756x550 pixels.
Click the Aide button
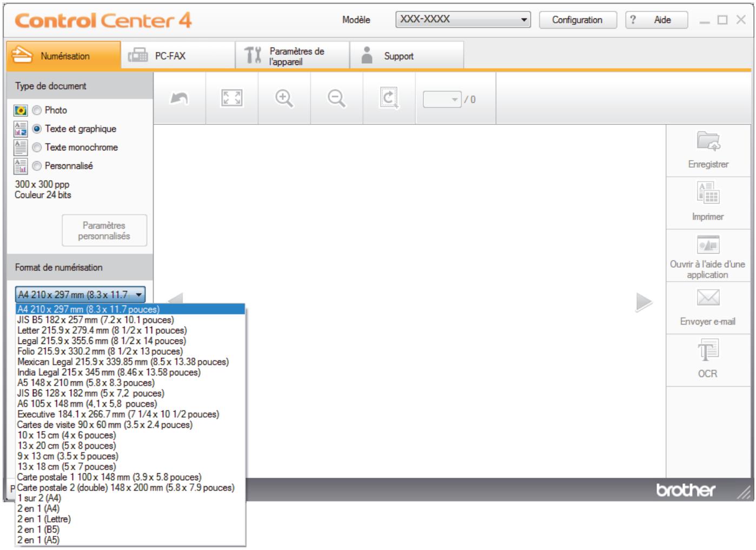pos(656,20)
